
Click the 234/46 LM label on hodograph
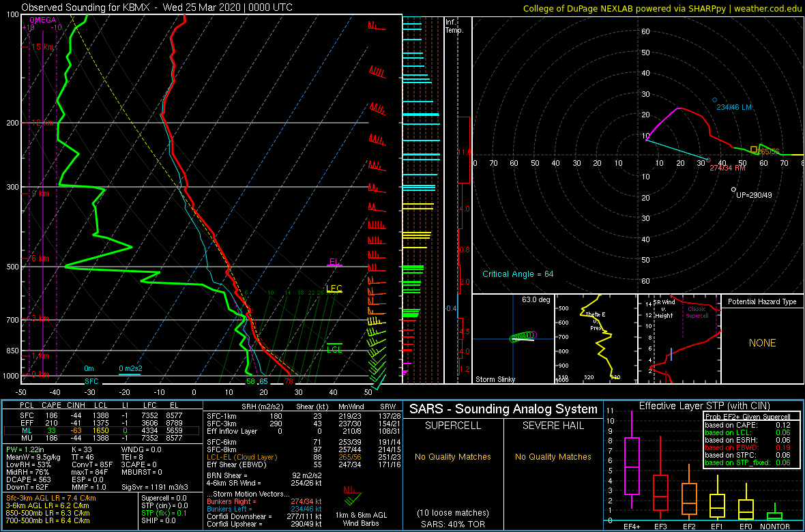point(735,107)
